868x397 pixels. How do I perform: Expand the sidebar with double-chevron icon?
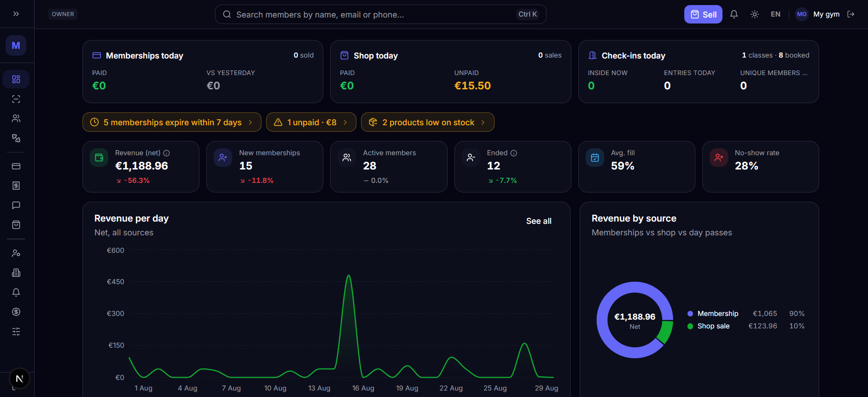[x=16, y=14]
